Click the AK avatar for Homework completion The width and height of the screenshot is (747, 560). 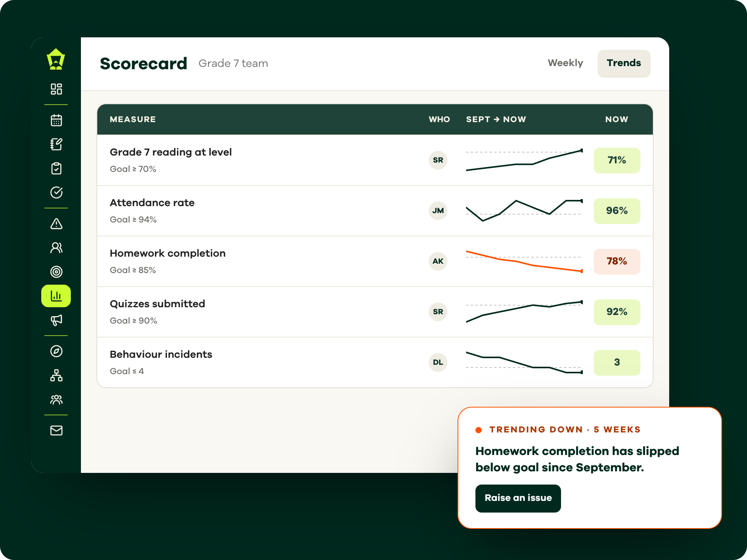(438, 261)
